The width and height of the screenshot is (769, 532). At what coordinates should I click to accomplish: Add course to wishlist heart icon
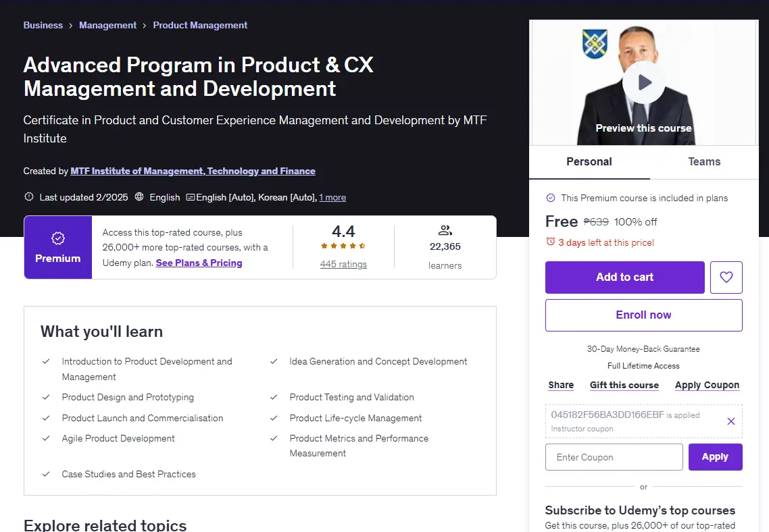[726, 277]
